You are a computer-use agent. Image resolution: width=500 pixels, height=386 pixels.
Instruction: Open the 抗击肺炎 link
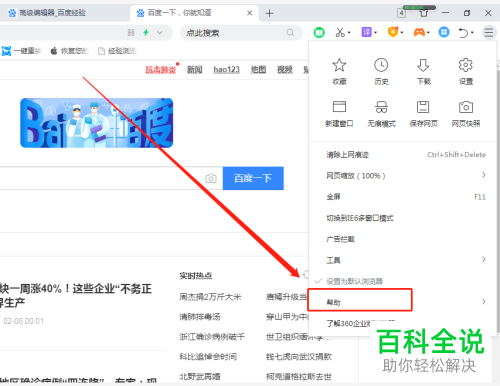coord(161,69)
